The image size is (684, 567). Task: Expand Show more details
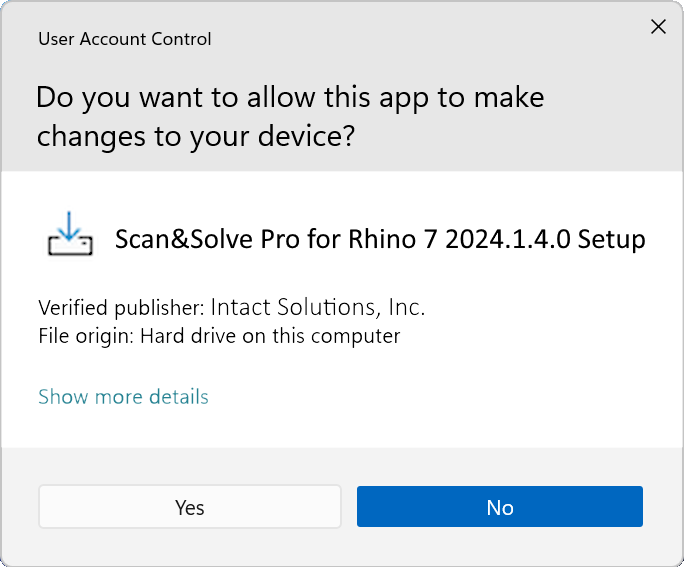click(123, 396)
